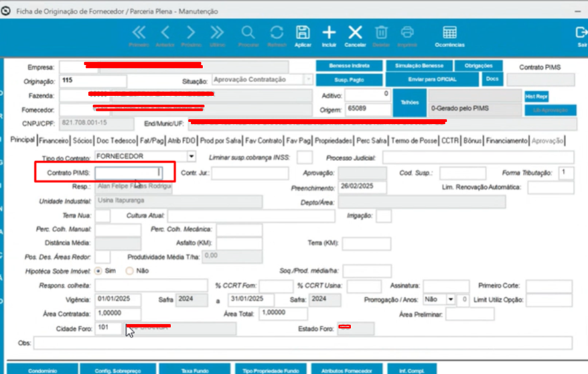Select Não for Hipotéca Sobre Imóvel
This screenshot has width=588, height=374.
(x=129, y=271)
